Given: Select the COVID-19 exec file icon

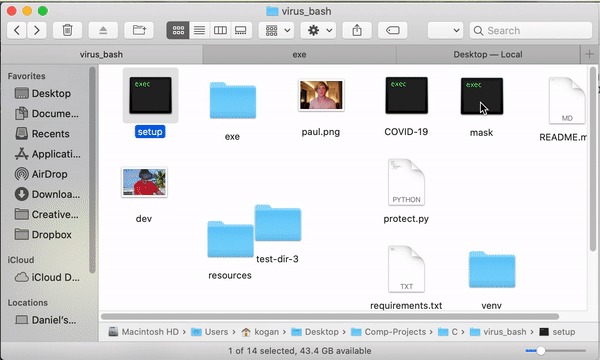Looking at the screenshot, I should tap(406, 95).
